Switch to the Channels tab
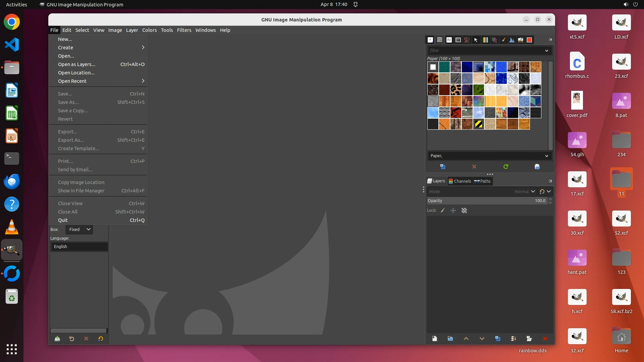The width and height of the screenshot is (644, 362). pyautogui.click(x=460, y=181)
